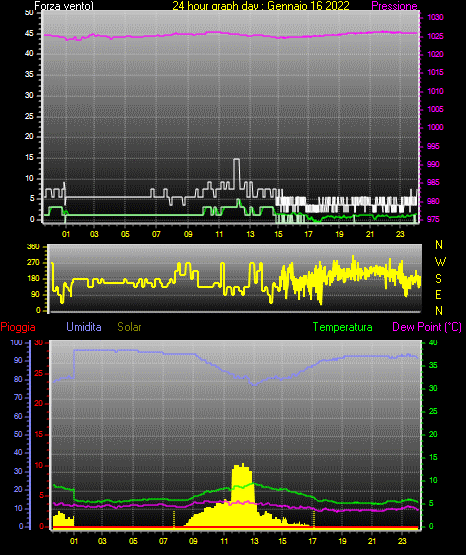Click the E compass direction letter
466x555 pixels.
pyautogui.click(x=438, y=295)
